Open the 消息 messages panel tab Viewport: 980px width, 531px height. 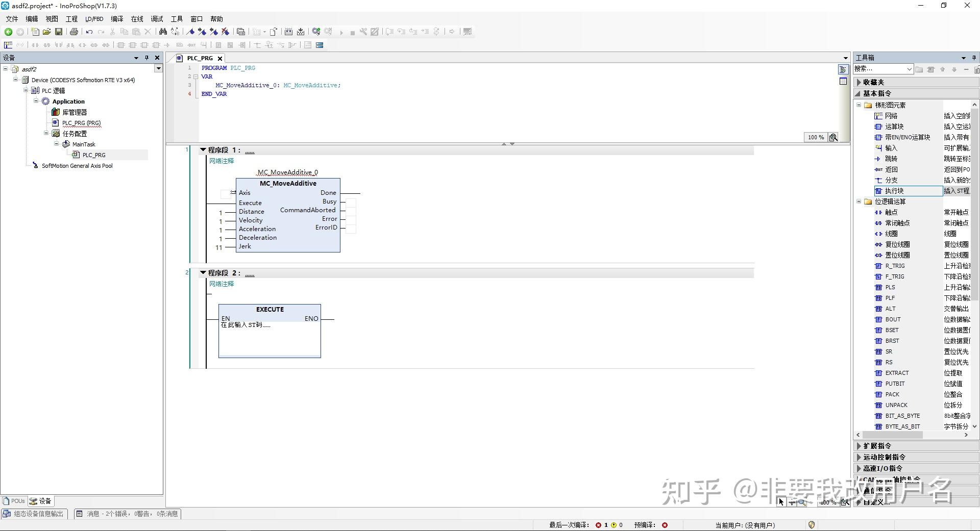128,514
